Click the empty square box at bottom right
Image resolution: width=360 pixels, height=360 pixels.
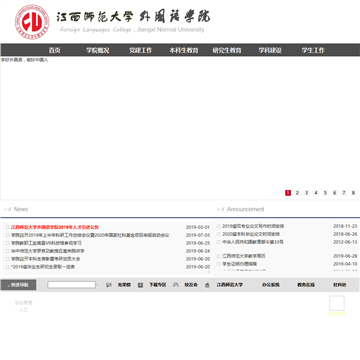tap(337, 303)
